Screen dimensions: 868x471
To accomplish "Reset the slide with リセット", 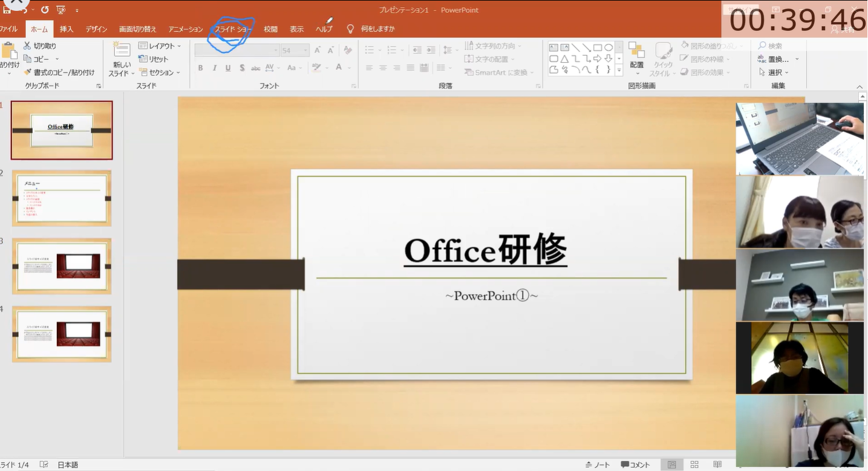I will (x=154, y=59).
